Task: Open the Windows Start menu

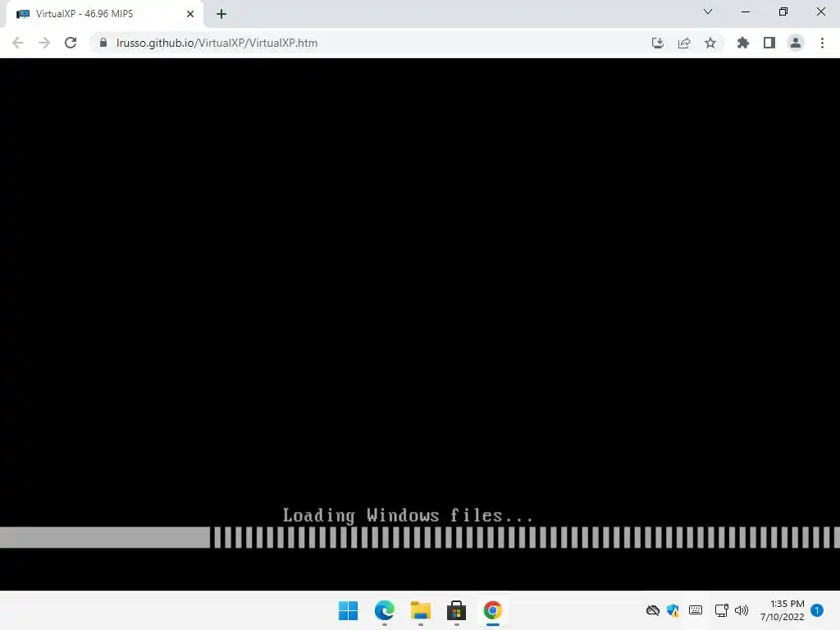Action: [x=348, y=610]
